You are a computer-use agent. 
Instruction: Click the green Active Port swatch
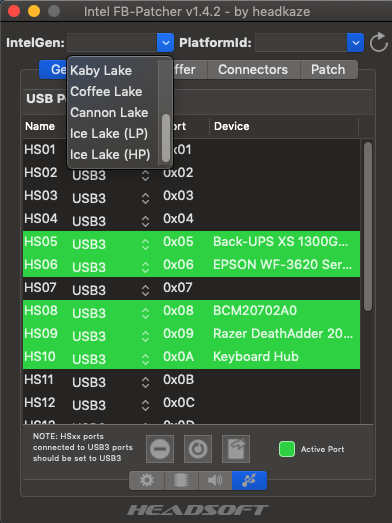(x=287, y=449)
